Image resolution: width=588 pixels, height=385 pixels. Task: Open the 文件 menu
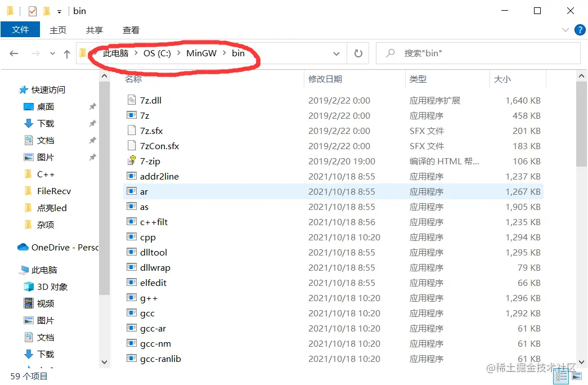pos(20,30)
